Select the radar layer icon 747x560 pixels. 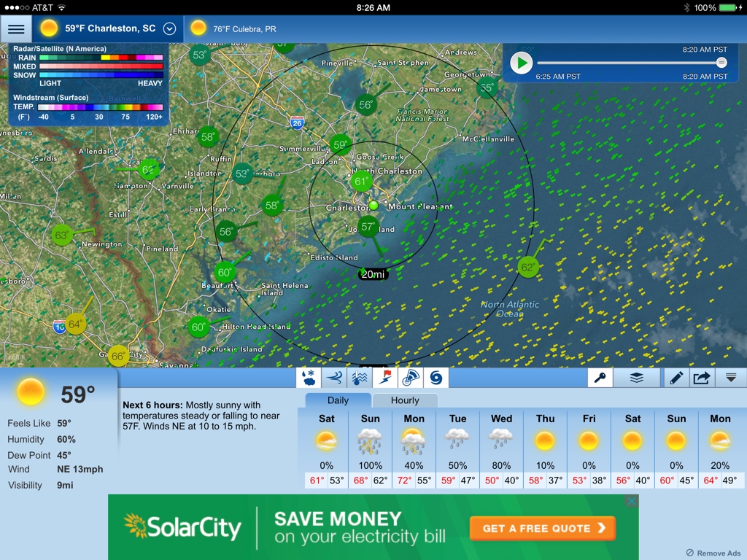[411, 378]
